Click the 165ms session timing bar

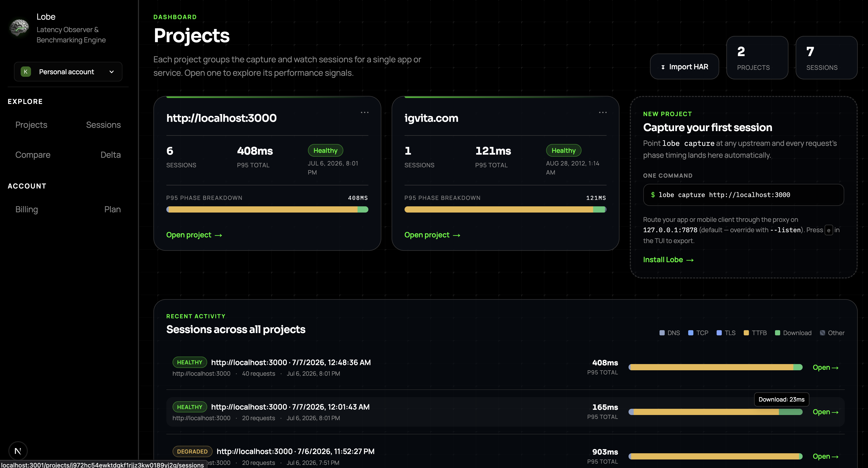(x=715, y=412)
